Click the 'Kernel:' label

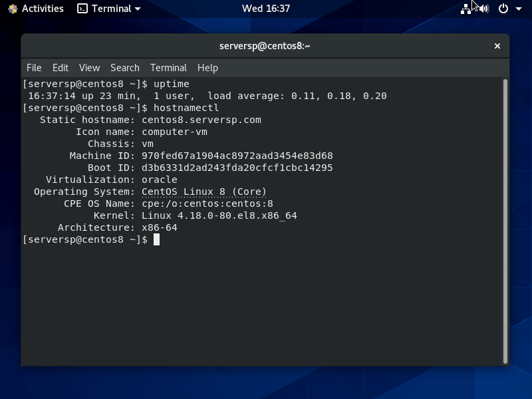coord(114,215)
